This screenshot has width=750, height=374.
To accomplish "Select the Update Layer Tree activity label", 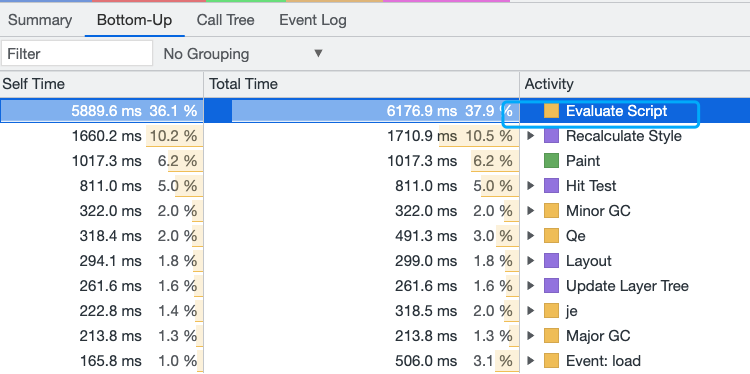I will 627,286.
